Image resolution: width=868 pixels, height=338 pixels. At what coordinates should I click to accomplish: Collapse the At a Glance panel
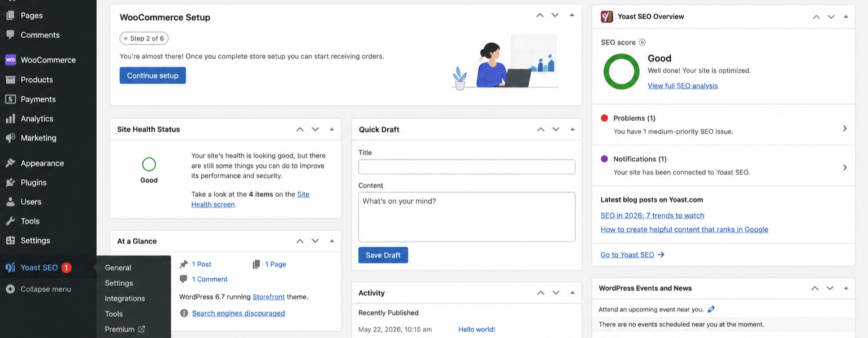tap(332, 241)
